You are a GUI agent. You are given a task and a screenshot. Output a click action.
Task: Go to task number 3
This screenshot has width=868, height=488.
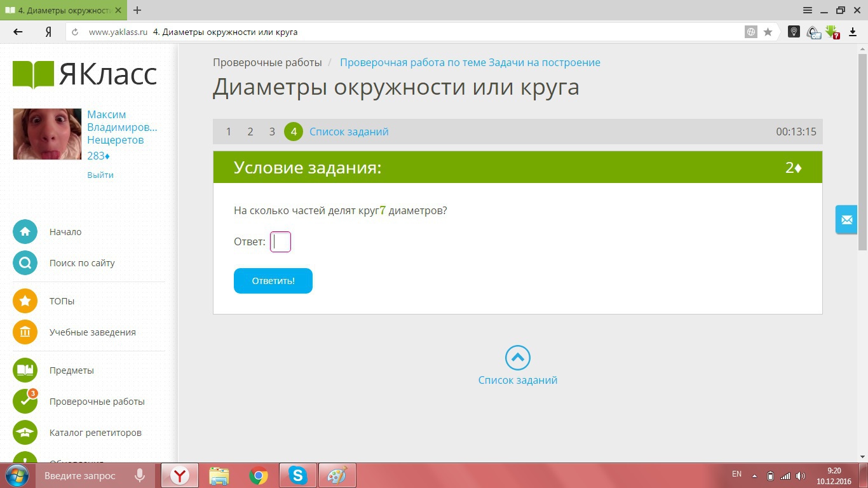coord(272,132)
